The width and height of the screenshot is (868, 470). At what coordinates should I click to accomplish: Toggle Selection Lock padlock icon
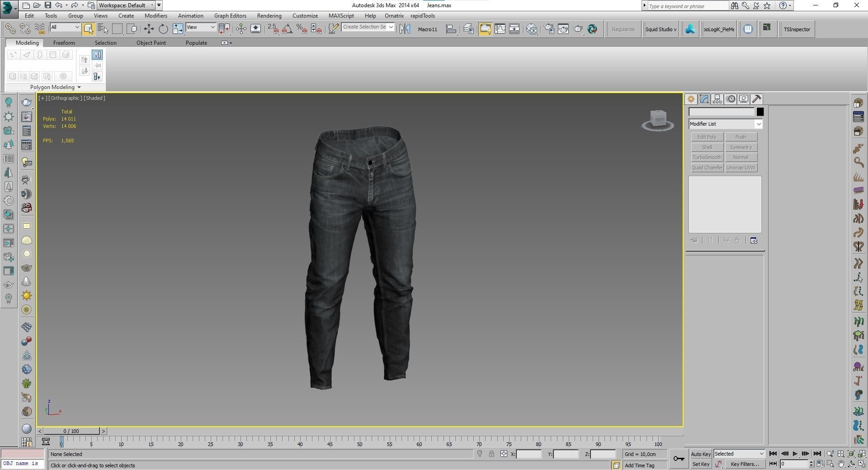(x=491, y=454)
